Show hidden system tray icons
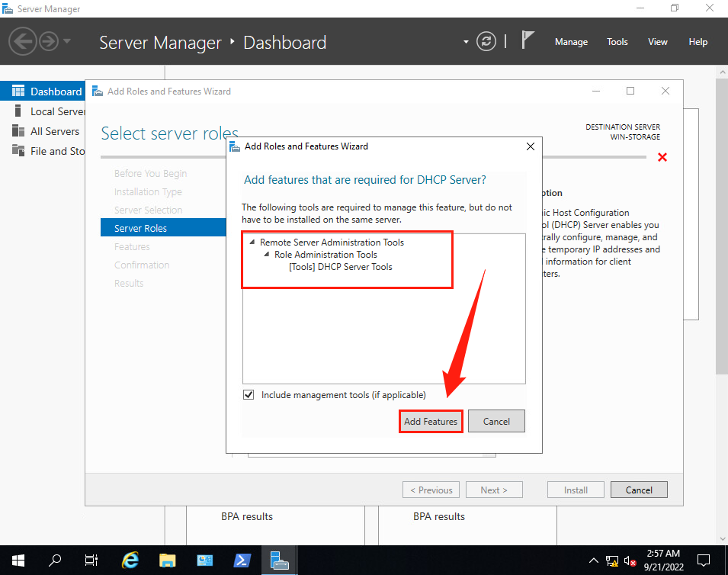 (593, 561)
